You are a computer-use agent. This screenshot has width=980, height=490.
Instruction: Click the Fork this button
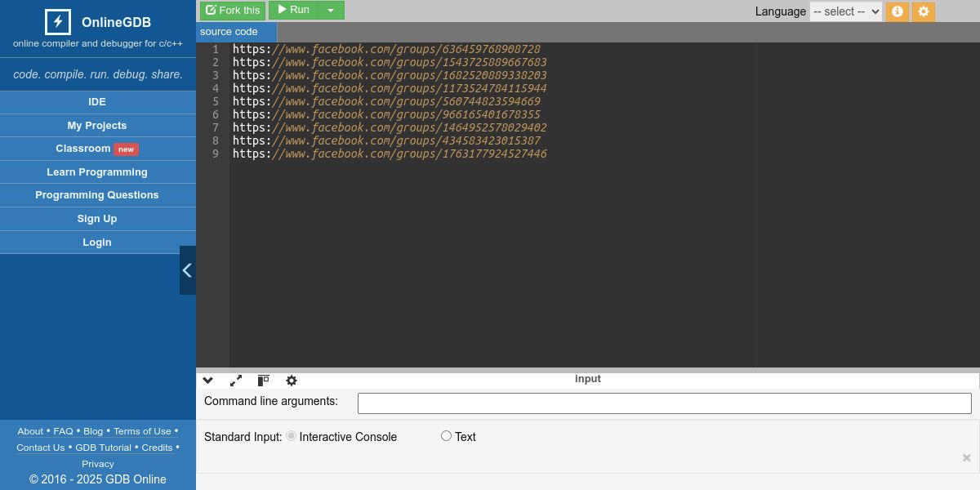[233, 10]
